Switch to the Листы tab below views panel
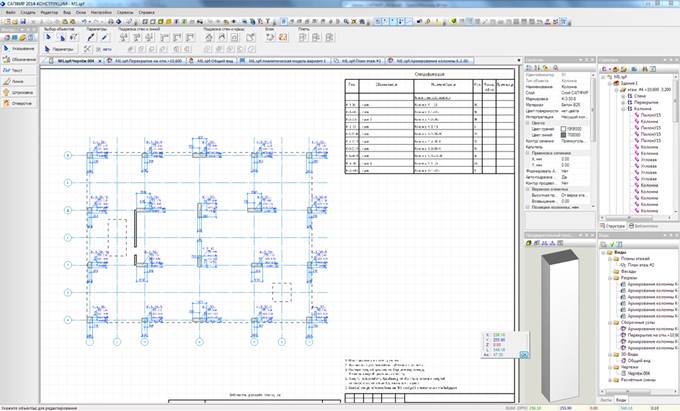 pyautogui.click(x=606, y=400)
